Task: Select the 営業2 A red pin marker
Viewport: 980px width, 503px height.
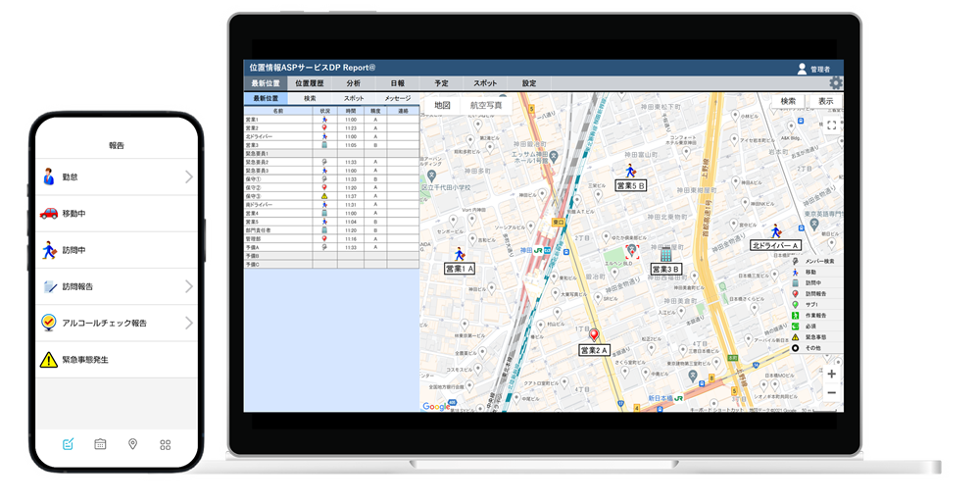Action: [x=593, y=335]
